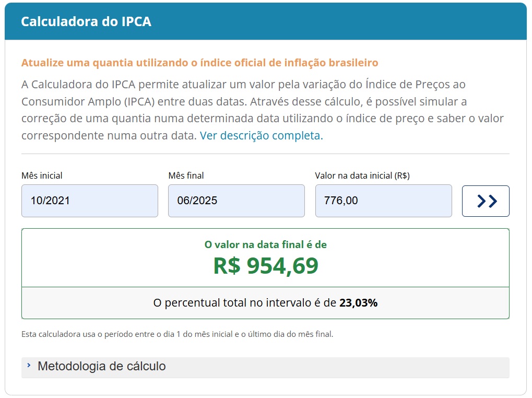
Task: Click the description paragraph mentioning Consumidor Amplo
Action: click(262, 110)
